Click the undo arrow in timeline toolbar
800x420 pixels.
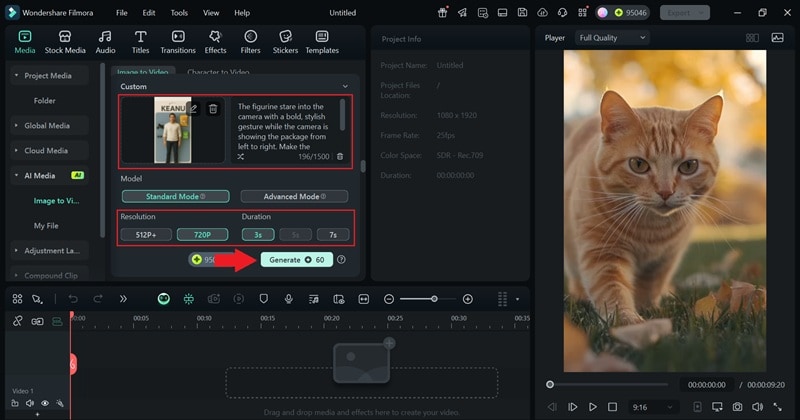[x=73, y=299]
